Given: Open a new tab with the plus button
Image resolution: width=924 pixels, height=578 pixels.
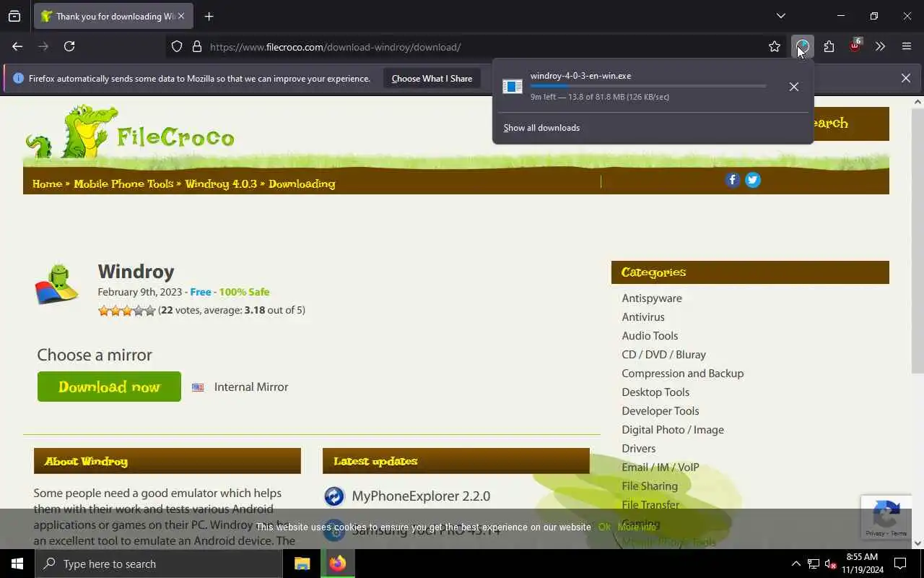Looking at the screenshot, I should point(209,16).
